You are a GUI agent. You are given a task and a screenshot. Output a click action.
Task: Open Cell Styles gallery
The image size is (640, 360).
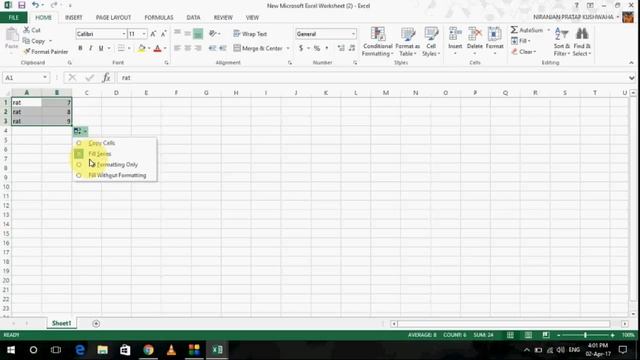(x=431, y=42)
